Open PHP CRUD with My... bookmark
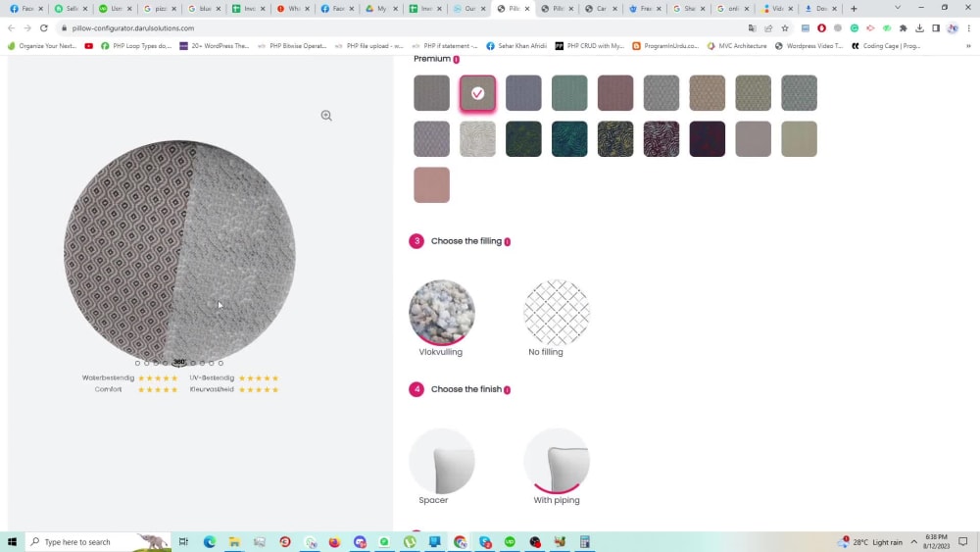The image size is (980, 552). [x=589, y=46]
